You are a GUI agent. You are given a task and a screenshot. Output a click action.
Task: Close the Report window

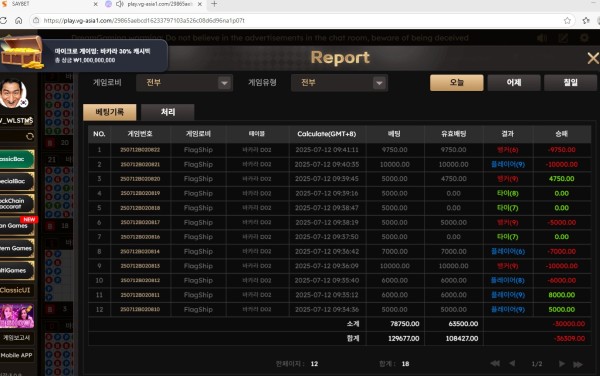(593, 58)
